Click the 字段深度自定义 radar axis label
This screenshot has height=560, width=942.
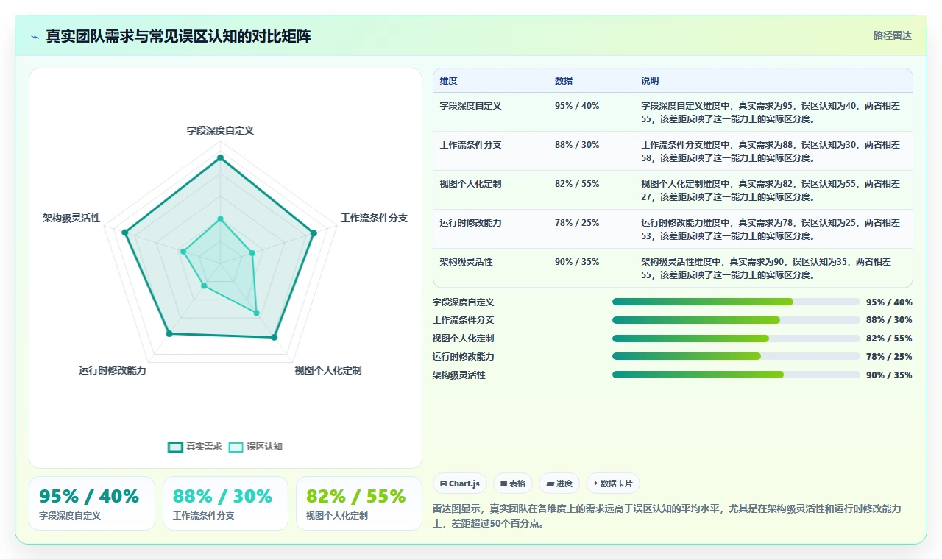tap(220, 130)
